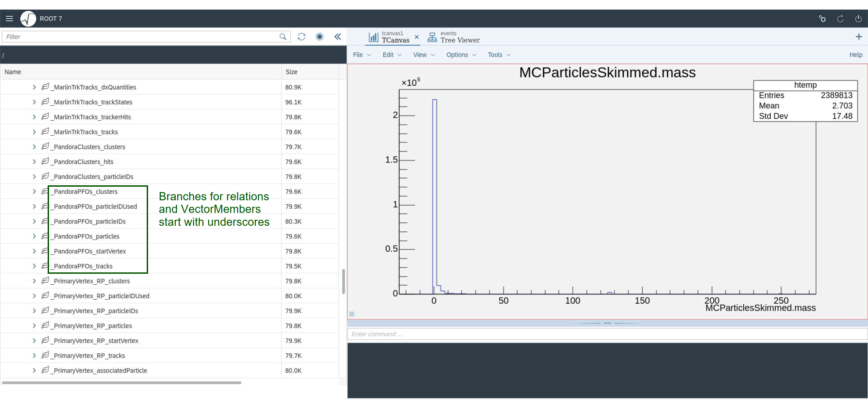Click the browser refresh arrows icon

pos(301,37)
